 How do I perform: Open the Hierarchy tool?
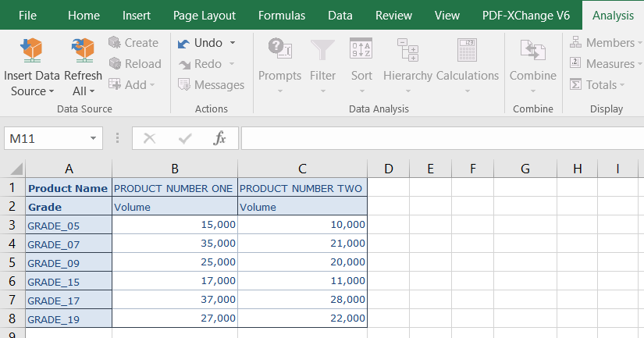click(x=407, y=50)
